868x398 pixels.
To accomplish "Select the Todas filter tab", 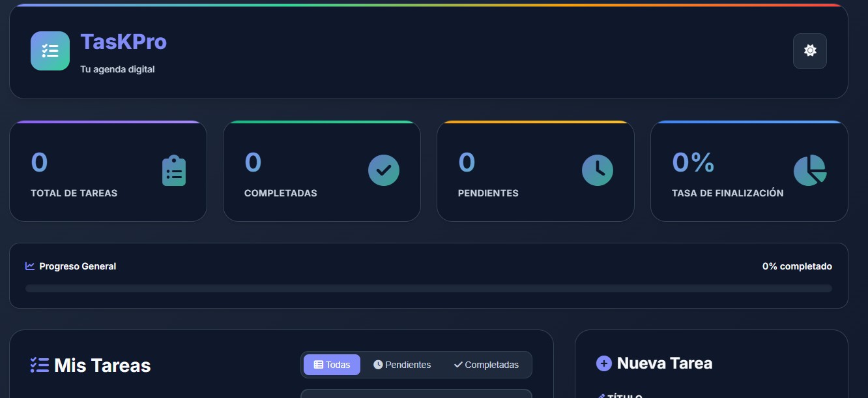I will [332, 365].
